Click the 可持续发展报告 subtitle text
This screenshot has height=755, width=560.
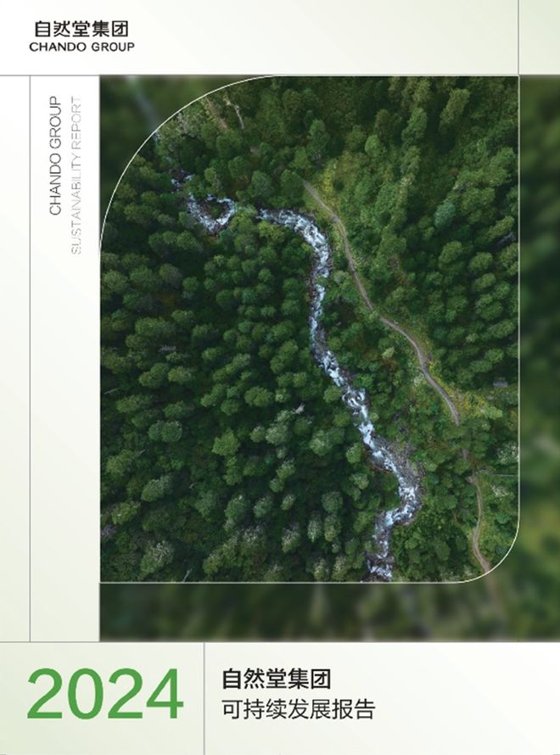299,710
